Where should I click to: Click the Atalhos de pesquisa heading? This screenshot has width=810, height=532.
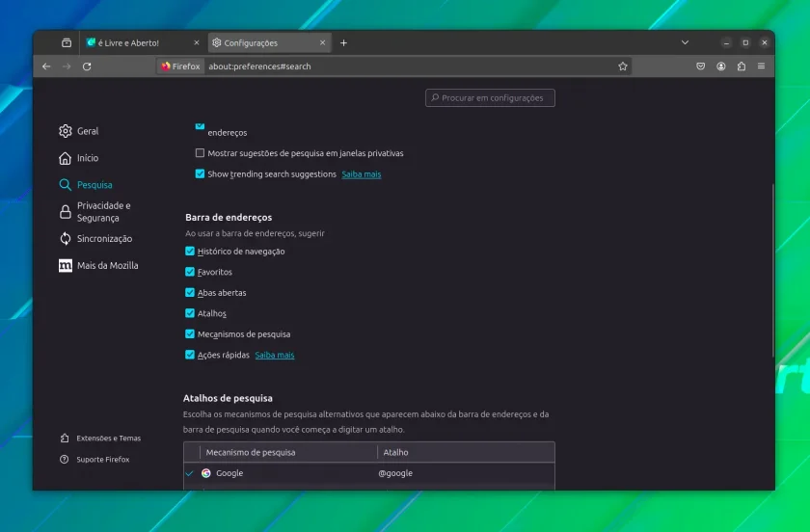point(228,398)
